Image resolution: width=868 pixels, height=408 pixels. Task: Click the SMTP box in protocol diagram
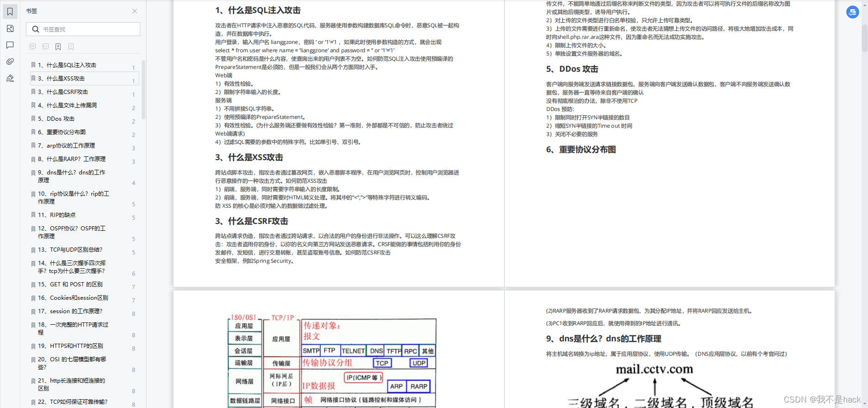[x=311, y=351]
